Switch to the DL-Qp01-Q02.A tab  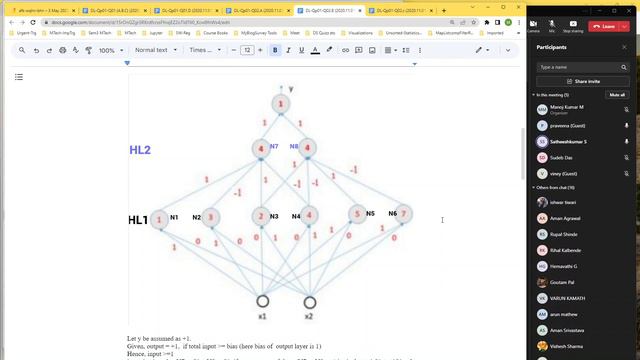257,11
